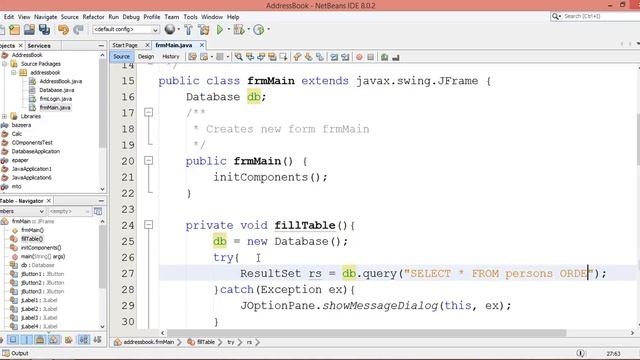640x360 pixels.
Task: Switch to the Start Page tab
Action: pyautogui.click(x=125, y=45)
